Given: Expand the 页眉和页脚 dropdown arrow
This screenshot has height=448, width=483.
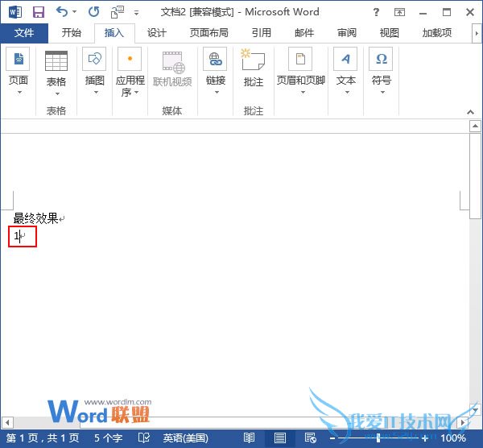Looking at the screenshot, I should click(x=303, y=92).
